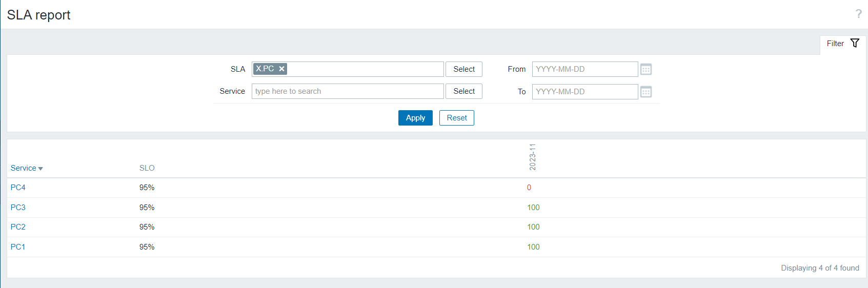
Task: Click the help question mark icon
Action: 858,14
